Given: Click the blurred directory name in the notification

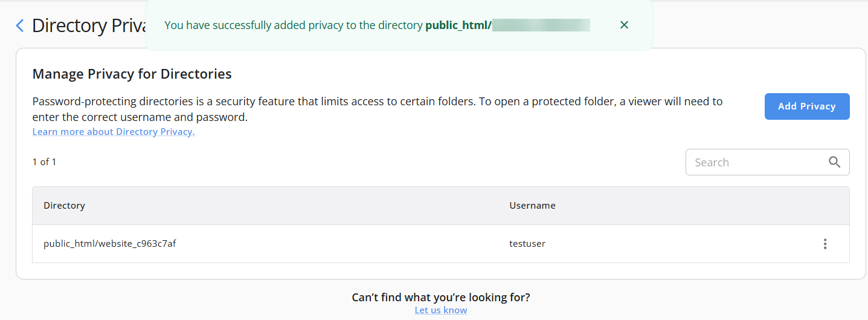Looking at the screenshot, I should tap(541, 25).
